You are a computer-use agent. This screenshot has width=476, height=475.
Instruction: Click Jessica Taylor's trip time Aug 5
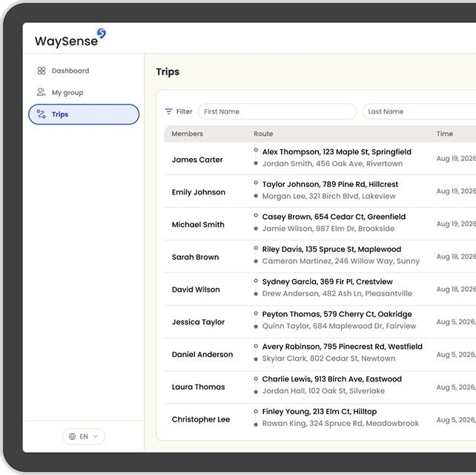pos(456,322)
